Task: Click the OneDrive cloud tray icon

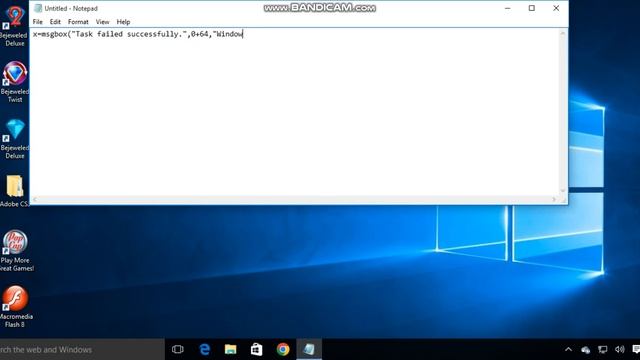Action: (585, 350)
